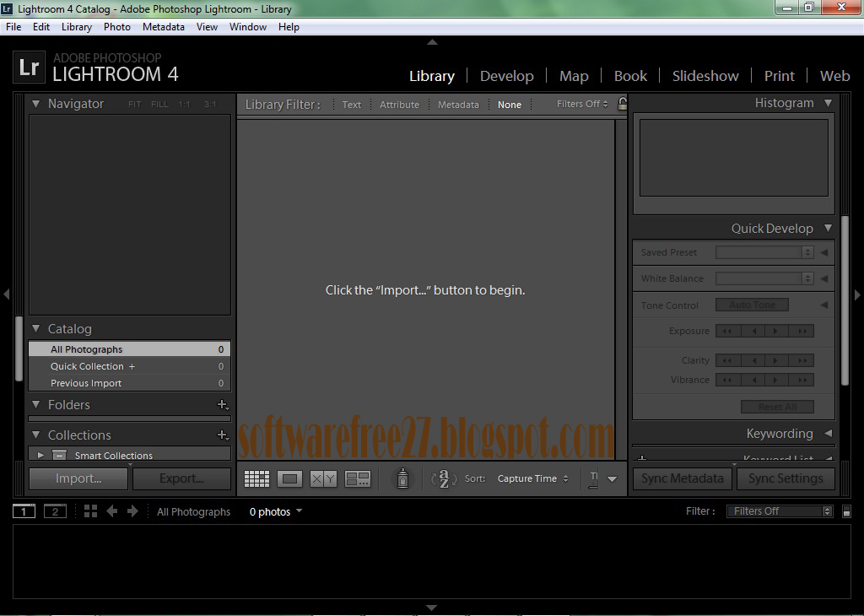Open the File menu
This screenshot has width=864, height=616.
13,27
